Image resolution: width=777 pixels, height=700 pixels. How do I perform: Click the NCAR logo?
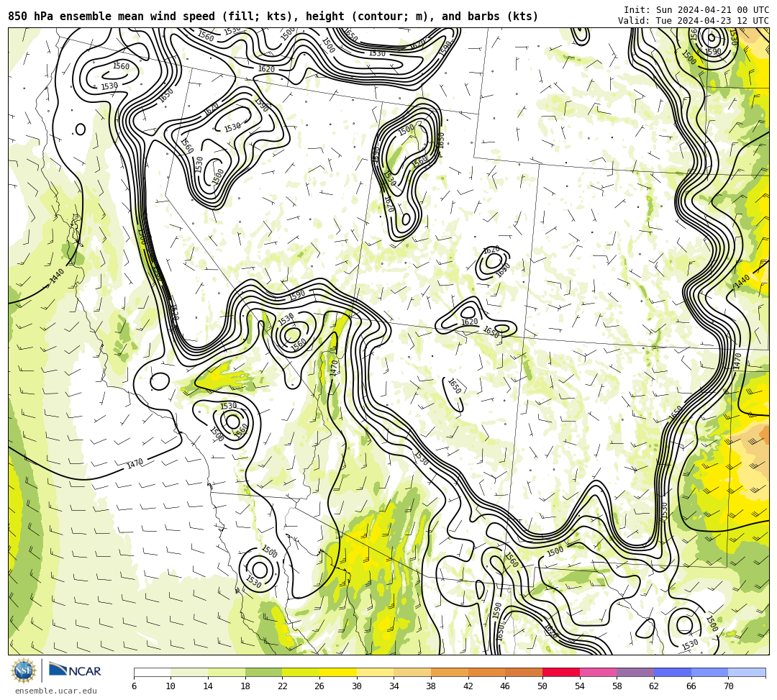tap(75, 671)
